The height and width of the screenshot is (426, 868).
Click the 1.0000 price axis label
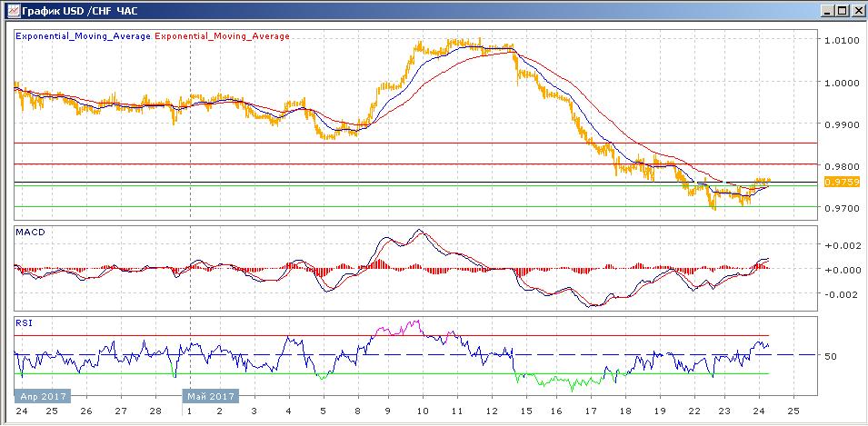tap(841, 83)
